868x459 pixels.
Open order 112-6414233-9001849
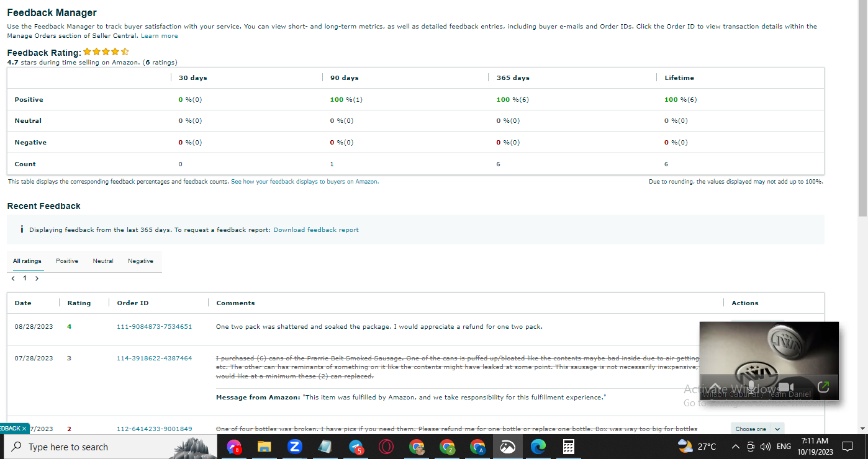(155, 429)
